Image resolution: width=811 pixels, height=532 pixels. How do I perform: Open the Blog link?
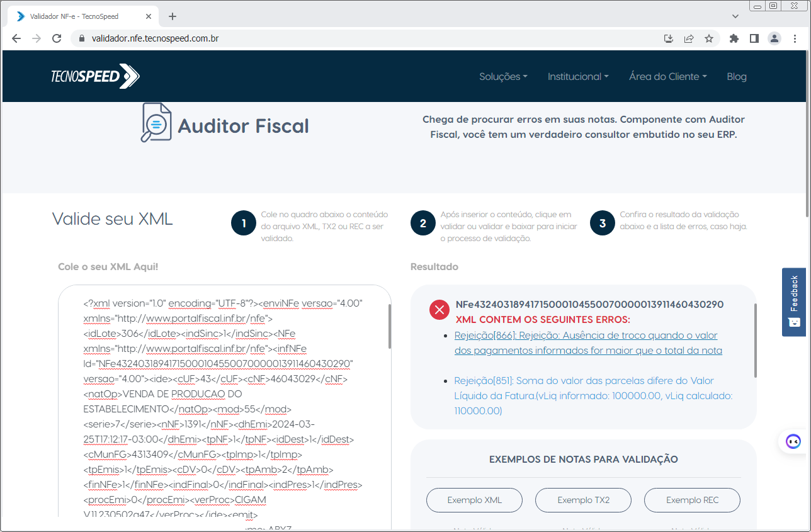click(x=737, y=76)
